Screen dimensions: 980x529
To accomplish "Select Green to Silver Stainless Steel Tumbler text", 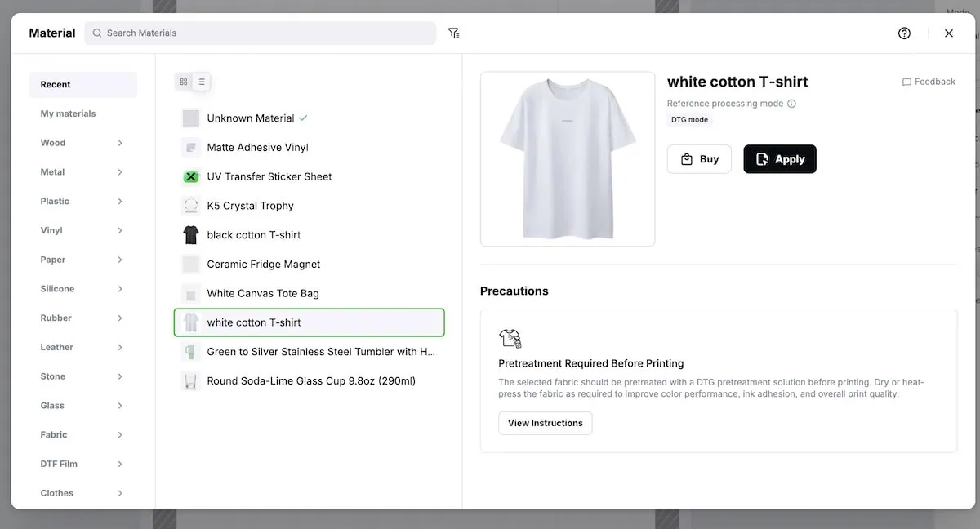I will [322, 352].
